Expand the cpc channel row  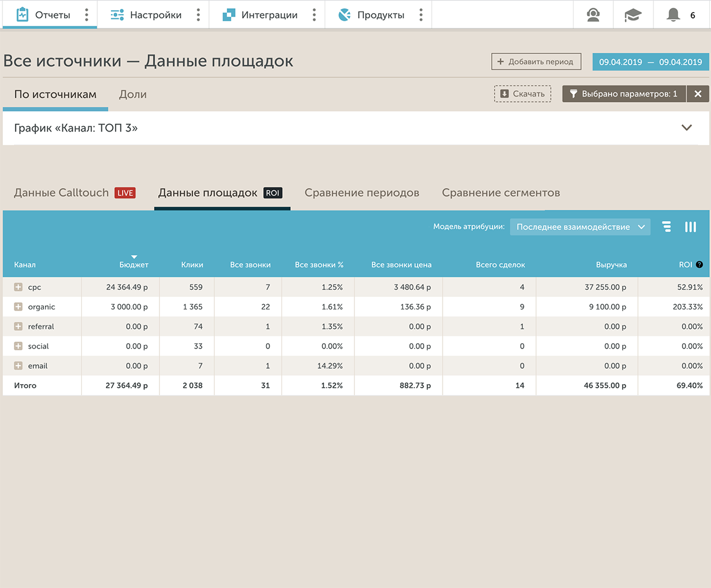point(18,287)
